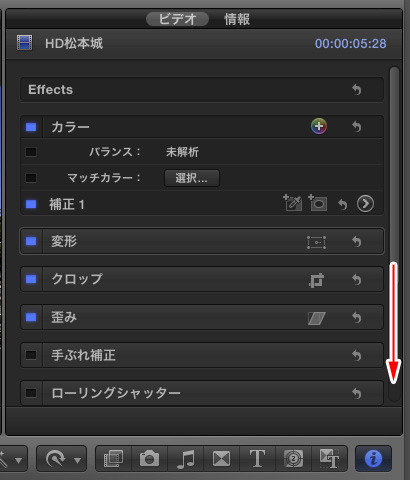This screenshot has width=410, height=480.
Task: Activate the transform onscreen controls icon
Action: [x=316, y=242]
